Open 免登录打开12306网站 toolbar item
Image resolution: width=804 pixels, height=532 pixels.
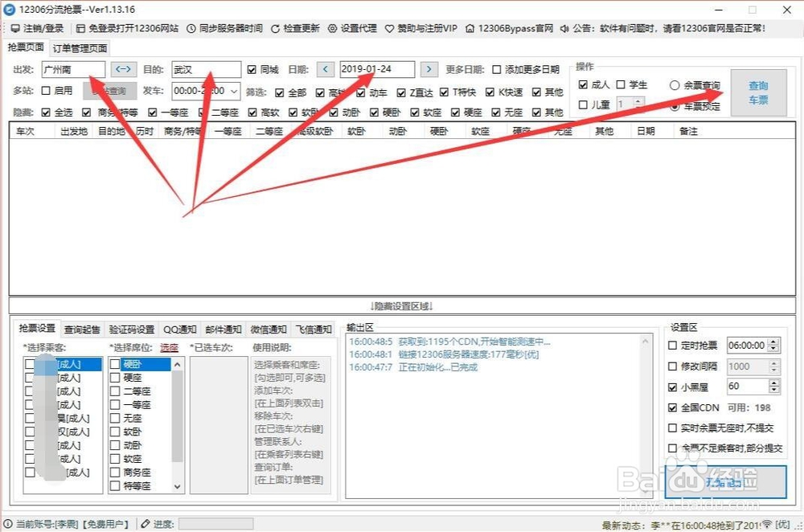pos(127,28)
